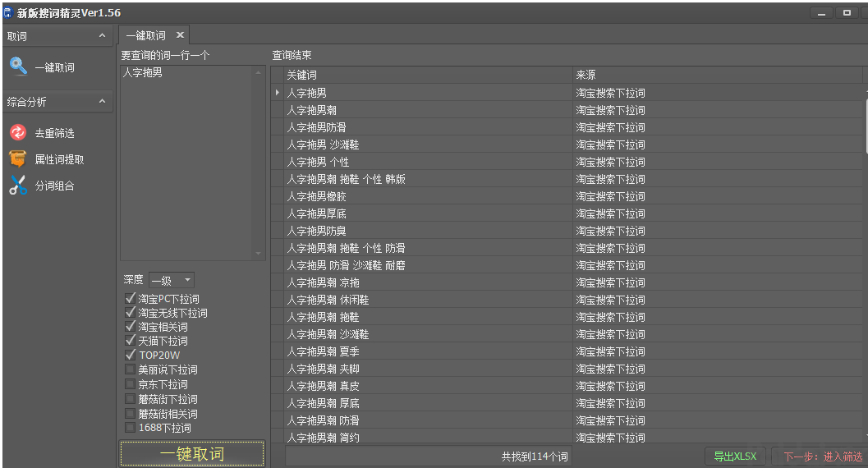The image size is (868, 468).
Task: Click the query words text input area
Action: (186, 163)
